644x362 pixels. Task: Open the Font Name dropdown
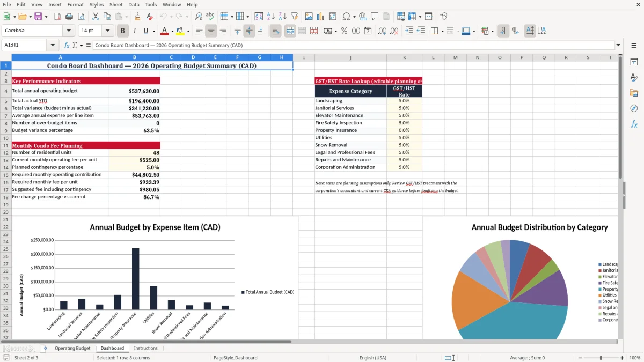[x=68, y=31]
